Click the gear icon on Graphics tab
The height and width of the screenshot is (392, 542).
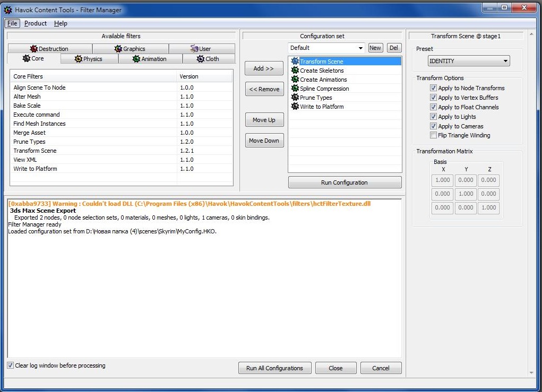tap(118, 49)
